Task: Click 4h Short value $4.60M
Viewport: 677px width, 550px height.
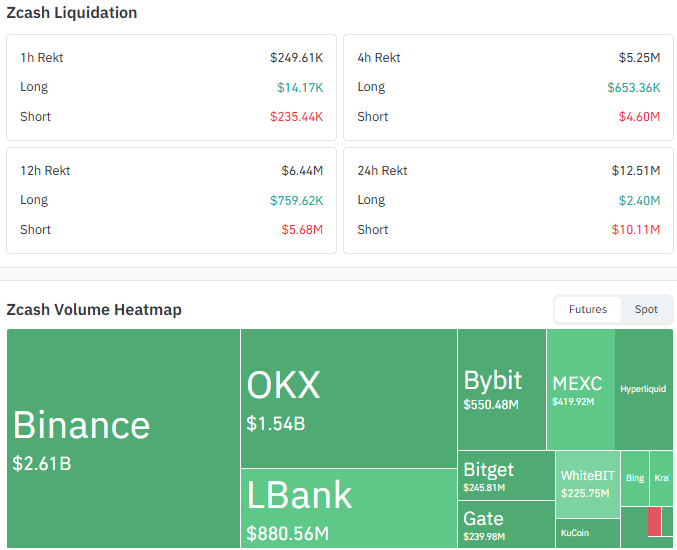Action: [x=639, y=117]
